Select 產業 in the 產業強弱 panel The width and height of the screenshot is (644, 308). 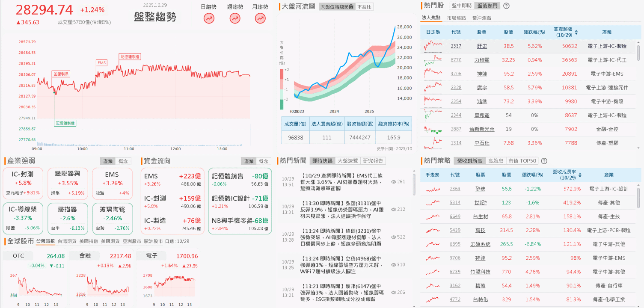click(x=108, y=161)
